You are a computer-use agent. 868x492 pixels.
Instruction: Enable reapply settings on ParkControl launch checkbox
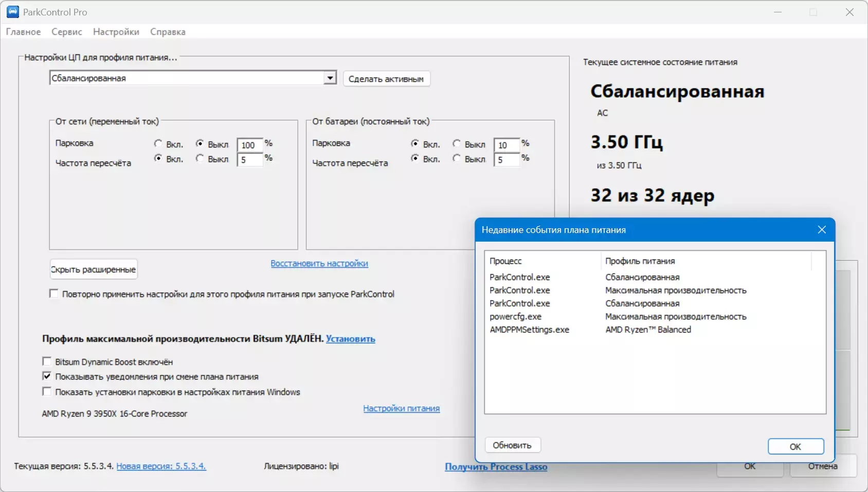(54, 294)
